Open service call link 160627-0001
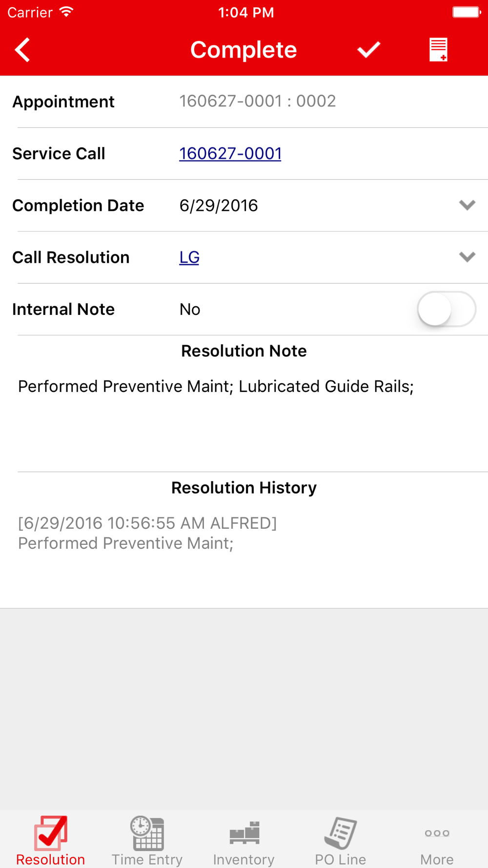This screenshot has height=868, width=488. (x=230, y=154)
